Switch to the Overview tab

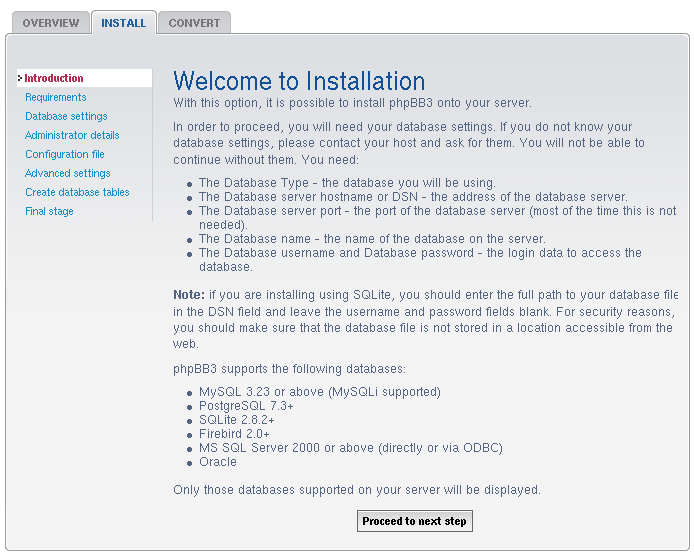point(50,23)
